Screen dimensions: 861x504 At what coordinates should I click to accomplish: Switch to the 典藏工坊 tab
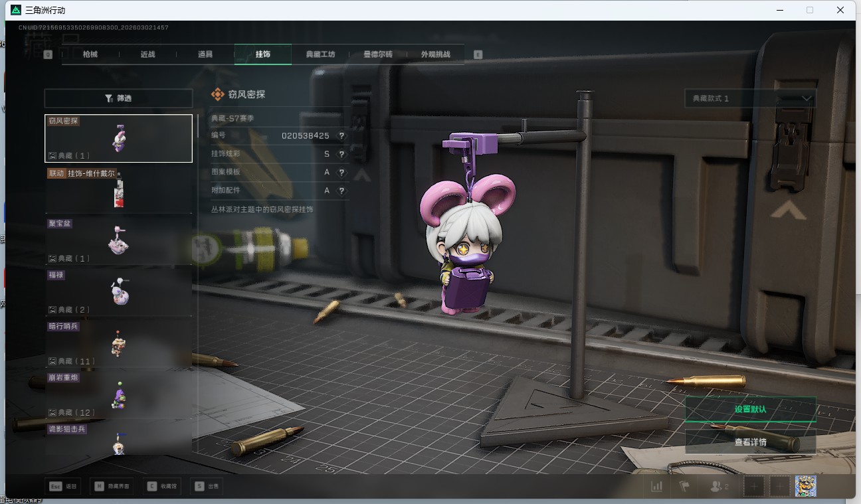(x=320, y=54)
